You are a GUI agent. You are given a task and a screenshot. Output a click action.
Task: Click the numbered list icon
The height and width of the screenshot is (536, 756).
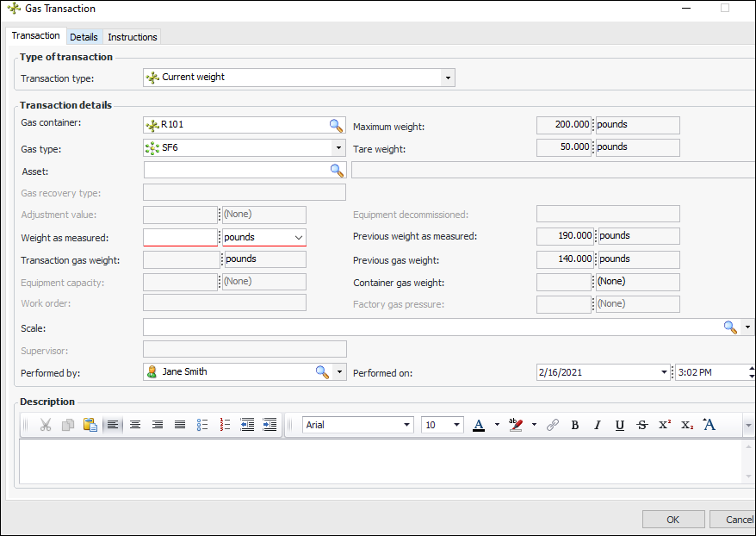click(x=225, y=425)
